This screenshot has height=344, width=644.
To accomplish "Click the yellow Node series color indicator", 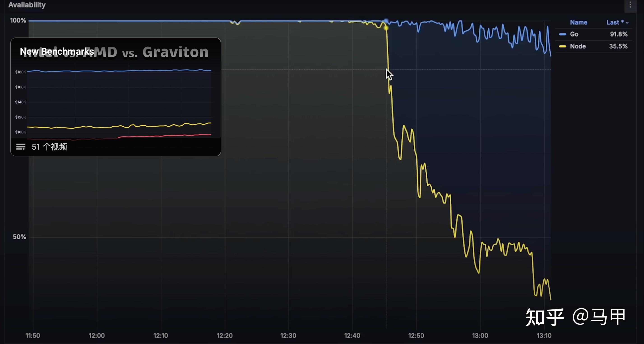I will point(563,46).
